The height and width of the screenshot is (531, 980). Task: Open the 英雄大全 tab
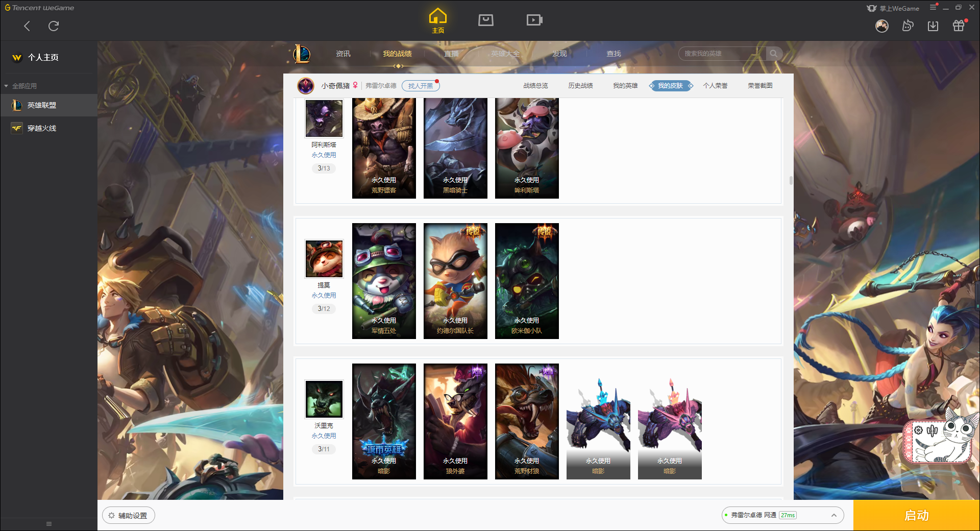pyautogui.click(x=505, y=54)
